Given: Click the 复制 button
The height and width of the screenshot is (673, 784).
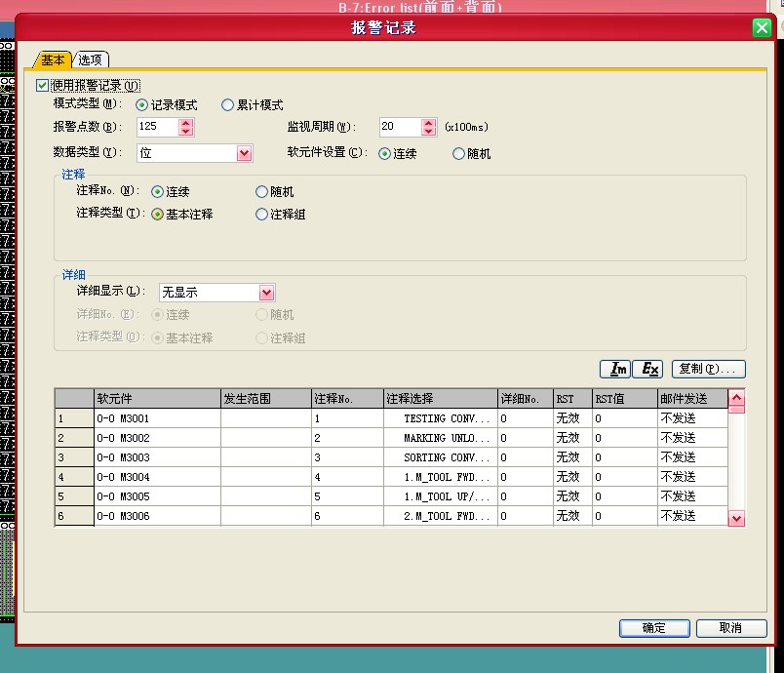Looking at the screenshot, I should click(709, 369).
